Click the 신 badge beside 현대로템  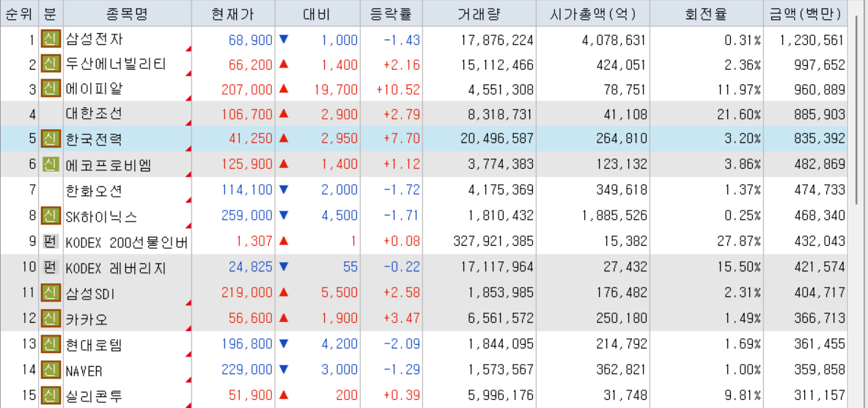(51, 344)
